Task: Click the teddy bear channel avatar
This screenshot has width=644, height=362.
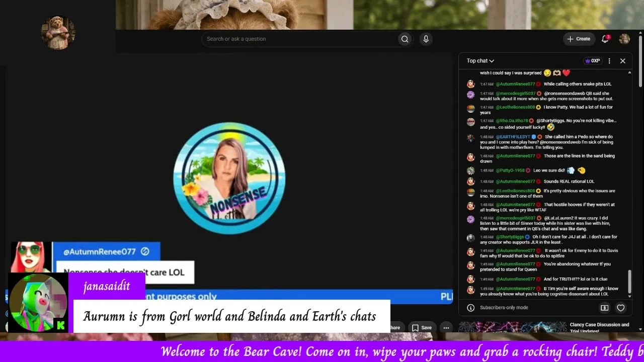Action: (58, 33)
